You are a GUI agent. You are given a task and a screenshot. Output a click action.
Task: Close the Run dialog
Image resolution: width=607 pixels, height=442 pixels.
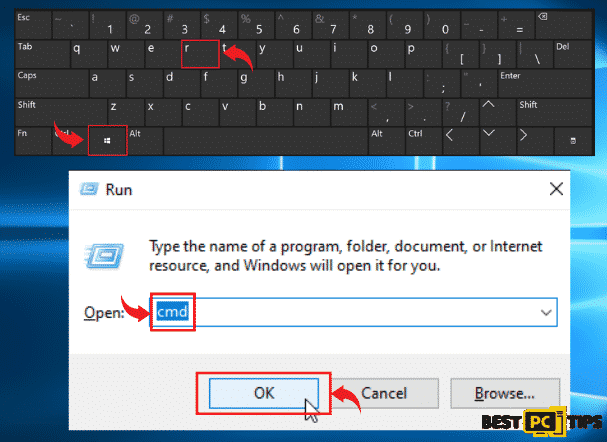click(x=556, y=189)
